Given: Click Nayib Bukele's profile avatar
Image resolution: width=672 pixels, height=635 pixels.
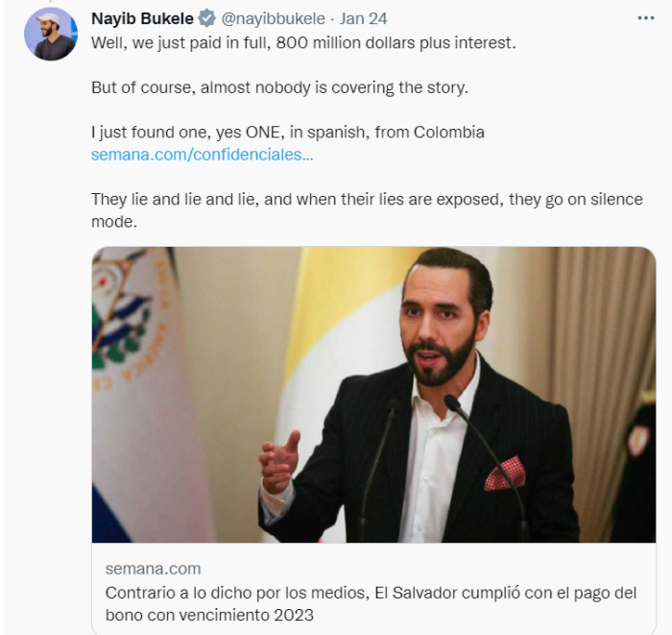Looking at the screenshot, I should point(50,36).
